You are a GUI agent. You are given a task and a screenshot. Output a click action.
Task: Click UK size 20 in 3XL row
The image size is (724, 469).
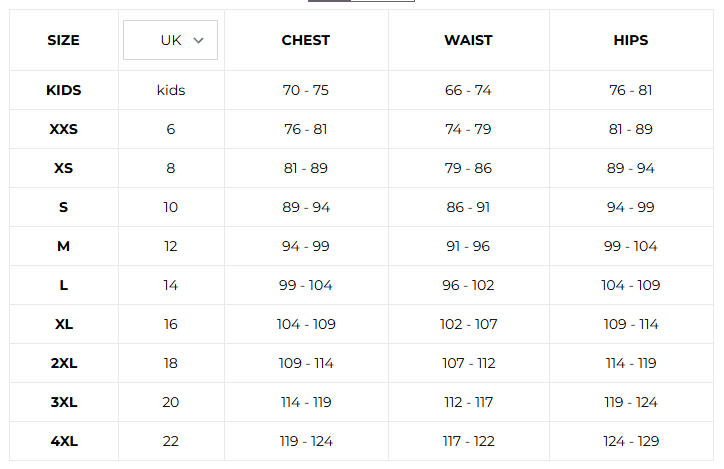point(171,402)
